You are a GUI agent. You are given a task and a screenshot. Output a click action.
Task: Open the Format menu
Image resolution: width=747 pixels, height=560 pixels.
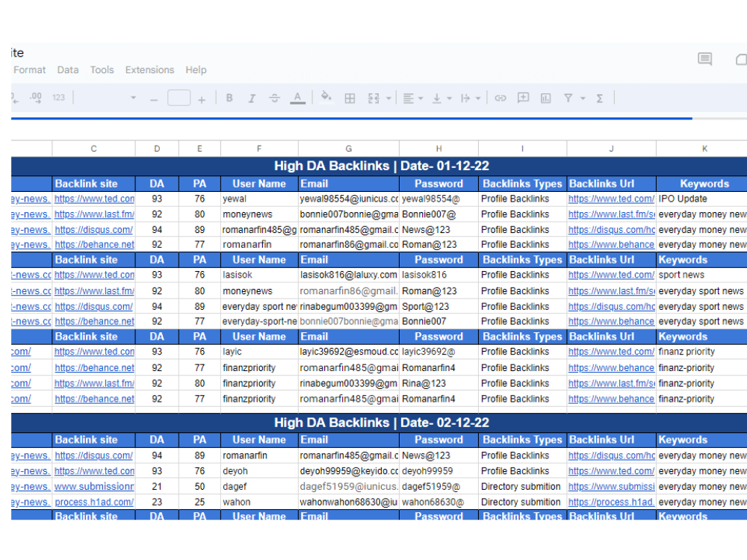(x=30, y=69)
